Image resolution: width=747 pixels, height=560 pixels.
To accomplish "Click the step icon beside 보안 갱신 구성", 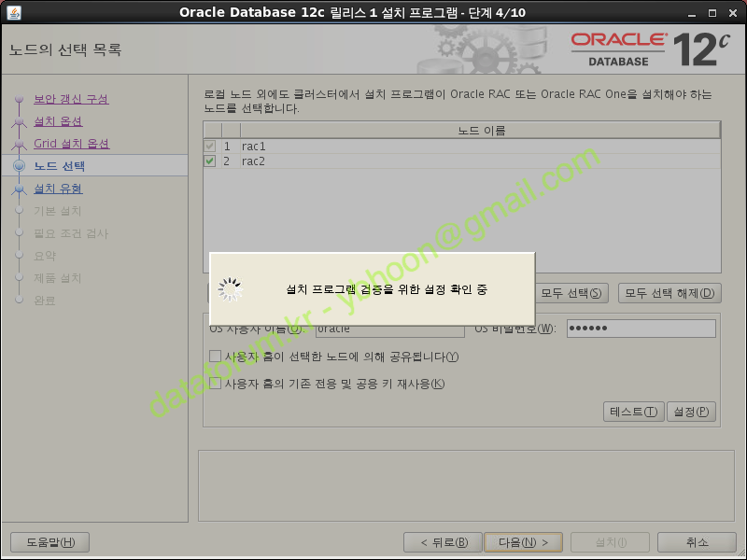I will tap(19, 100).
